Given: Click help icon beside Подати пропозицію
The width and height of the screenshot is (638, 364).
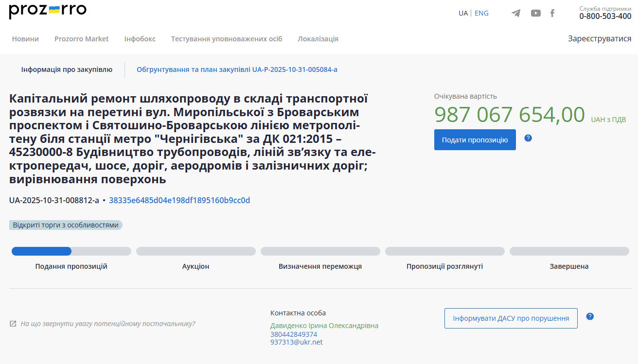Looking at the screenshot, I should 528,138.
